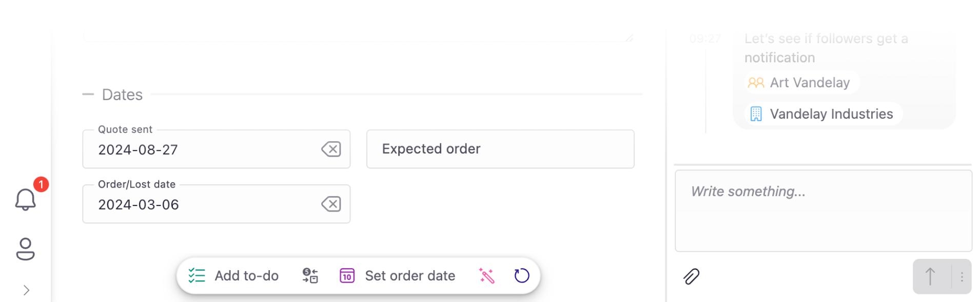Open the user profile icon
This screenshot has width=980, height=302.
click(x=25, y=249)
